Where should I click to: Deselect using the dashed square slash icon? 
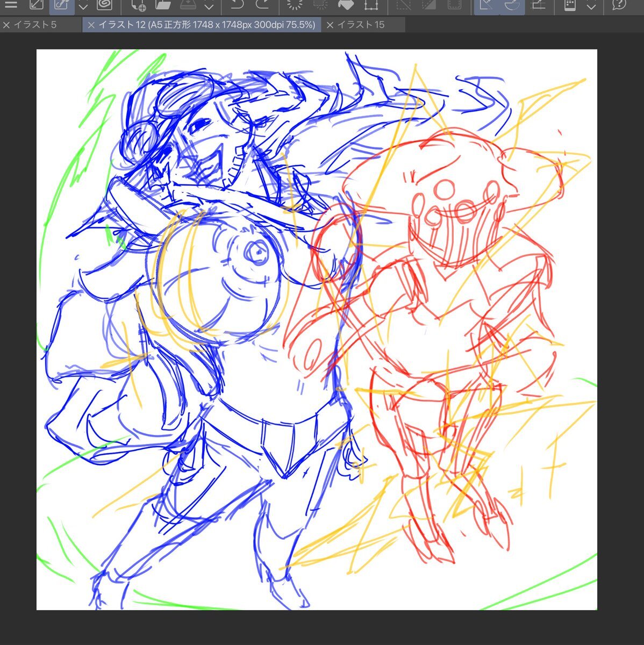pyautogui.click(x=403, y=5)
